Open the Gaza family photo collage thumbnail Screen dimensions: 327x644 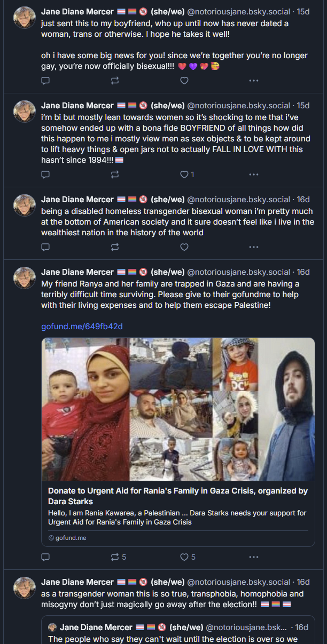178,409
